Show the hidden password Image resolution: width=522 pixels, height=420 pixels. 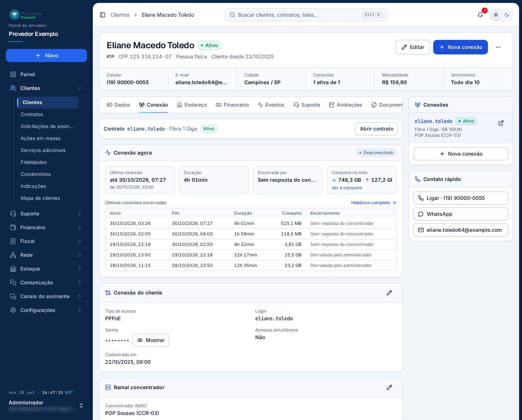pyautogui.click(x=151, y=340)
